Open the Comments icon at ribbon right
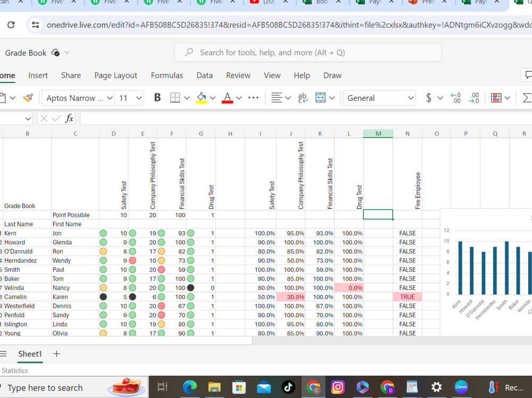The height and width of the screenshot is (398, 532). [x=528, y=75]
